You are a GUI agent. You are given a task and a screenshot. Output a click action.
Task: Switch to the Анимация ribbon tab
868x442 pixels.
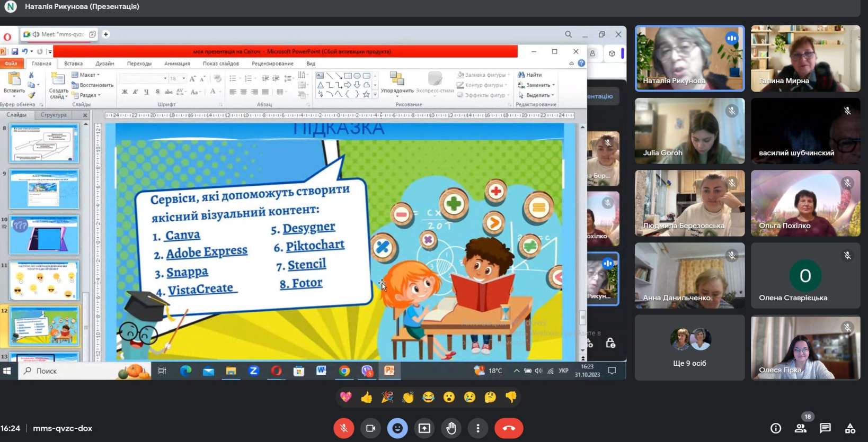coord(177,64)
